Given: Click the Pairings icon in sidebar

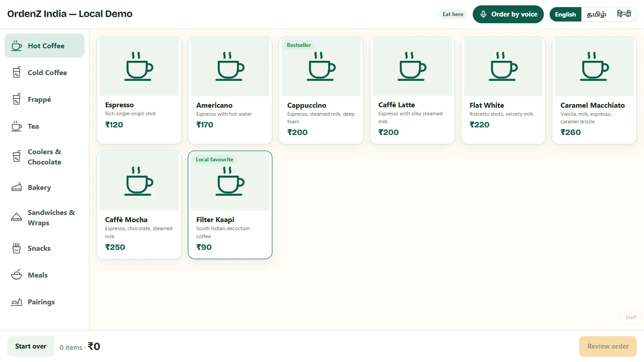Looking at the screenshot, I should tap(17, 302).
